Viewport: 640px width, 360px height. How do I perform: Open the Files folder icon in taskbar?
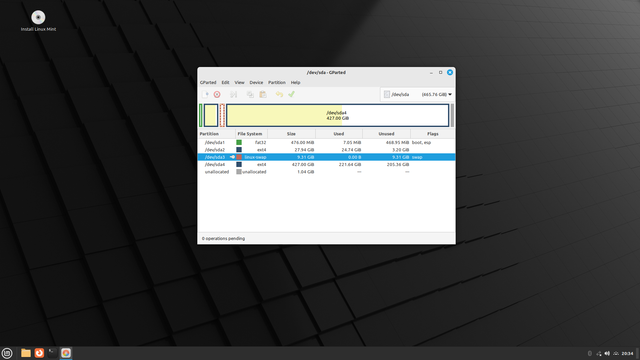[26, 353]
